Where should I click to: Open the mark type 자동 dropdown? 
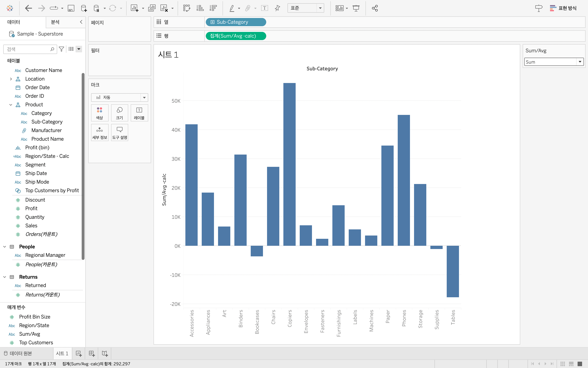[x=120, y=97]
